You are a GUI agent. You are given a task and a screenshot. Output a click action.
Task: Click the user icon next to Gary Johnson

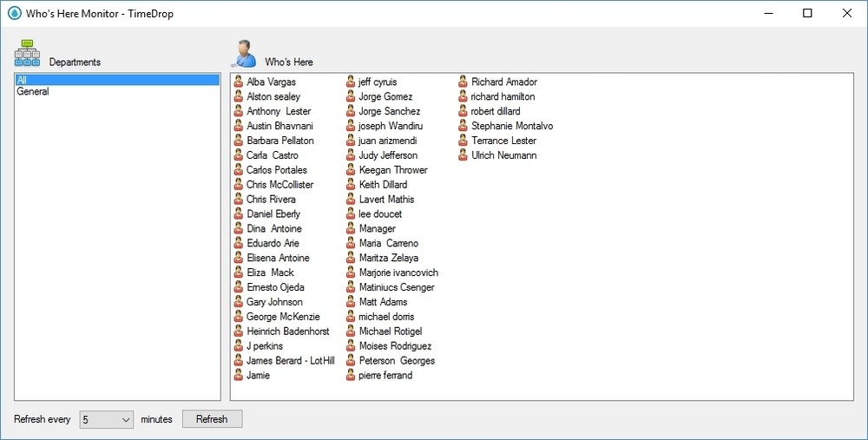click(x=239, y=302)
